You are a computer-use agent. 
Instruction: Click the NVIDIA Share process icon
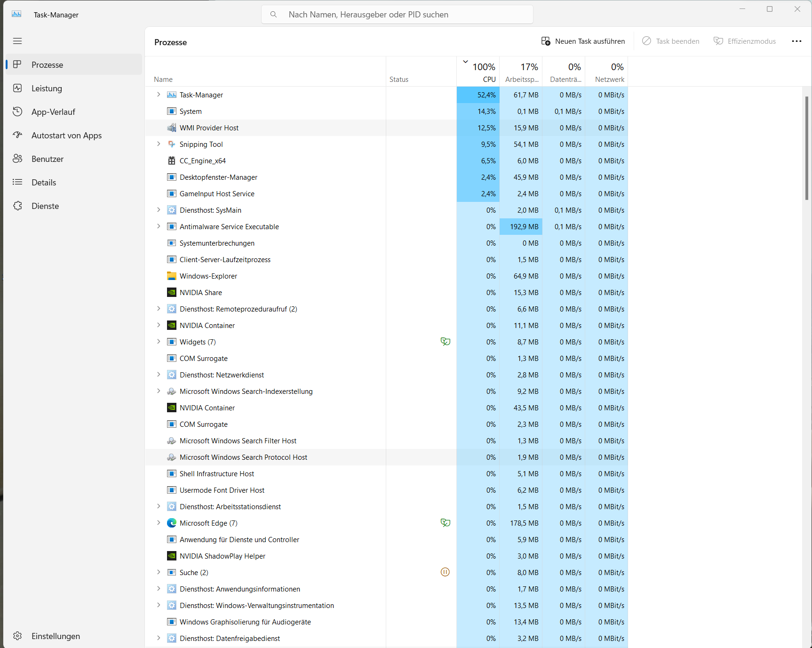172,292
